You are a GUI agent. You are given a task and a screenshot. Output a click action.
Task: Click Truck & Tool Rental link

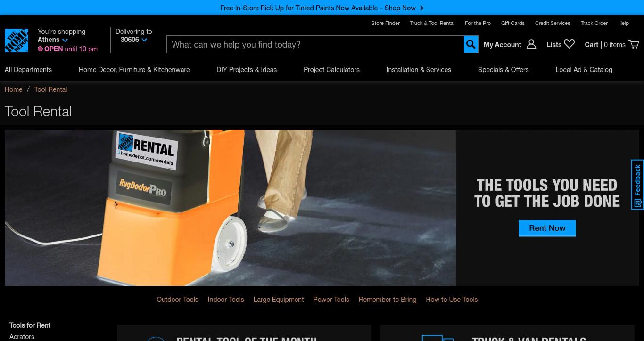pyautogui.click(x=432, y=23)
